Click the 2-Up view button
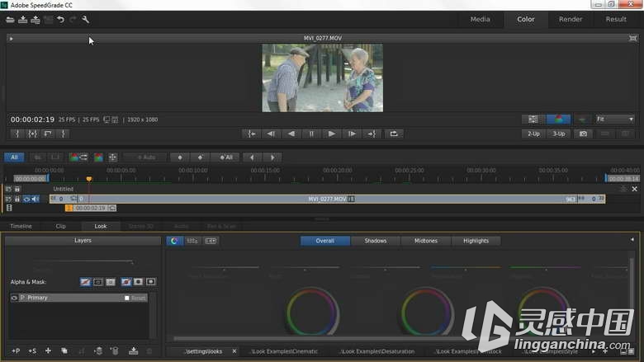Screen dimensions: 644x362 pos(533,134)
